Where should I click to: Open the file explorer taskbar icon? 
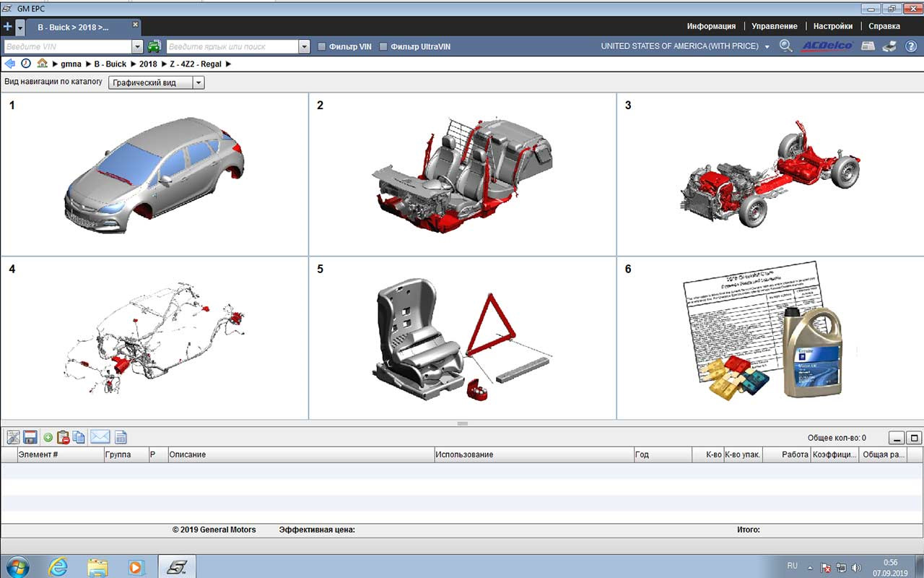(x=97, y=567)
